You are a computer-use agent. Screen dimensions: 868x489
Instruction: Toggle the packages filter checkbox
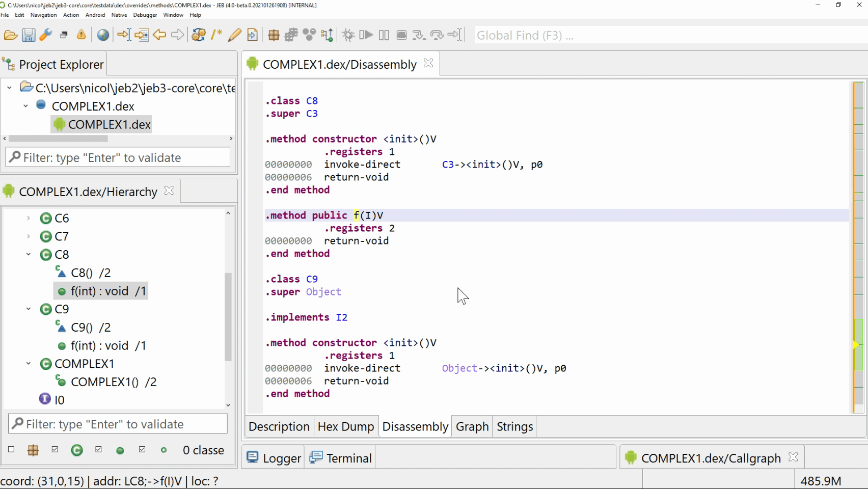(11, 450)
